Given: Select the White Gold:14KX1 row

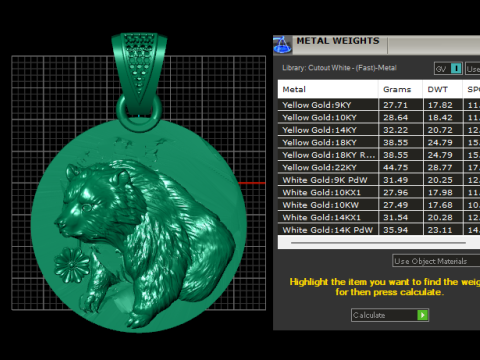Looking at the screenshot, I should pos(379,217).
